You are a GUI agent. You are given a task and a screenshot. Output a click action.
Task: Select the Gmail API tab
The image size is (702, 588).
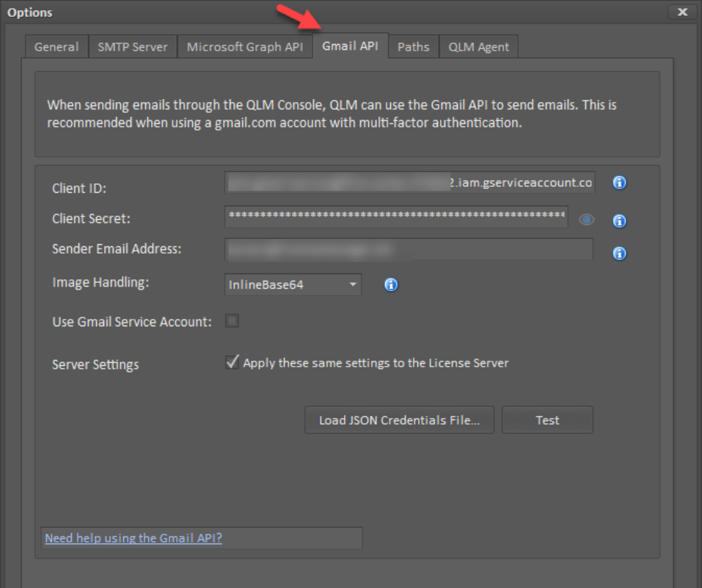[351, 46]
